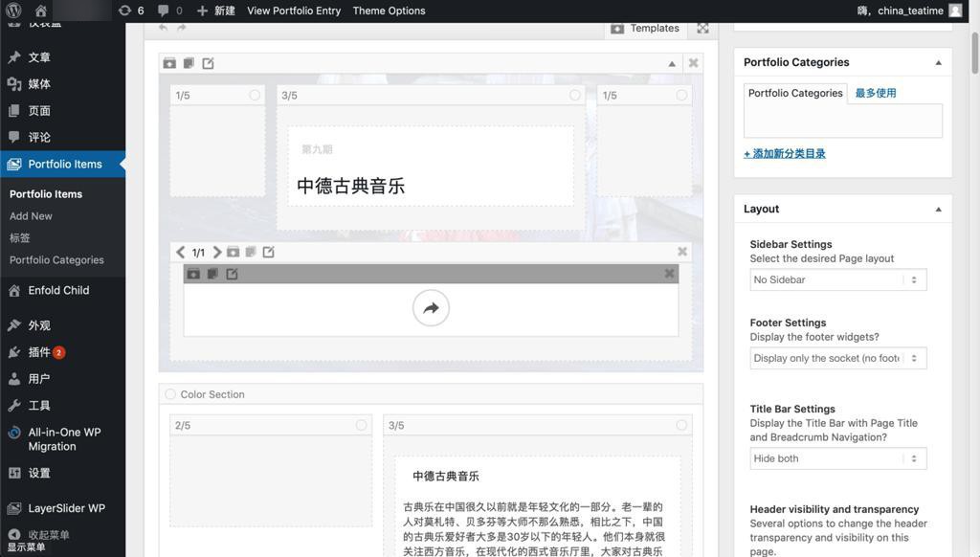Click Add New under Portfolio Items

pyautogui.click(x=31, y=215)
